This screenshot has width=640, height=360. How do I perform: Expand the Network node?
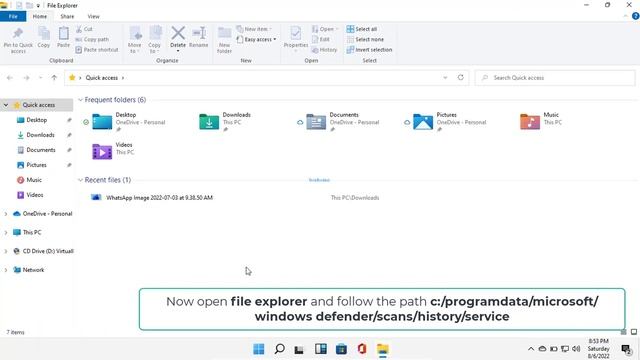pyautogui.click(x=6, y=270)
